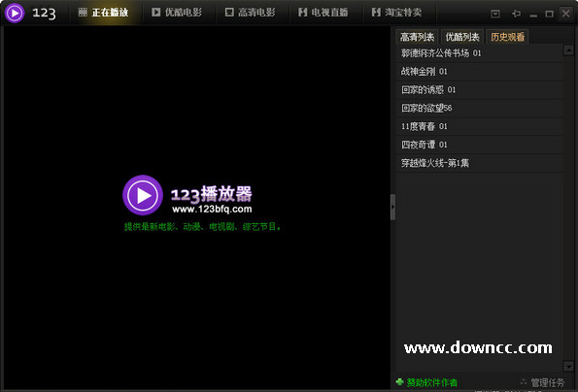Open the 淘宝特卖 tab
The height and width of the screenshot is (392, 578).
(x=396, y=13)
